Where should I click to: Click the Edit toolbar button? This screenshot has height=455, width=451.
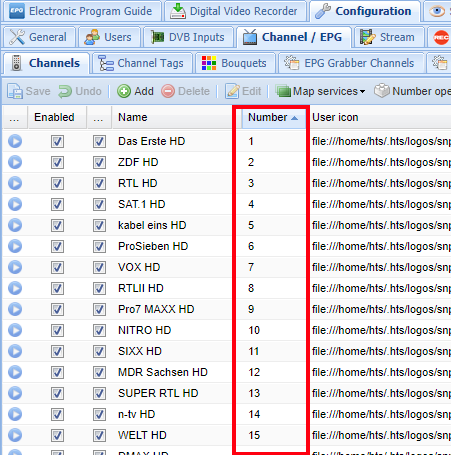pyautogui.click(x=243, y=91)
